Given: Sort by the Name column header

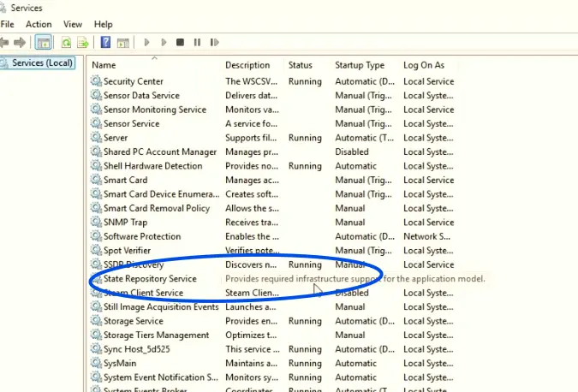Looking at the screenshot, I should (x=104, y=65).
